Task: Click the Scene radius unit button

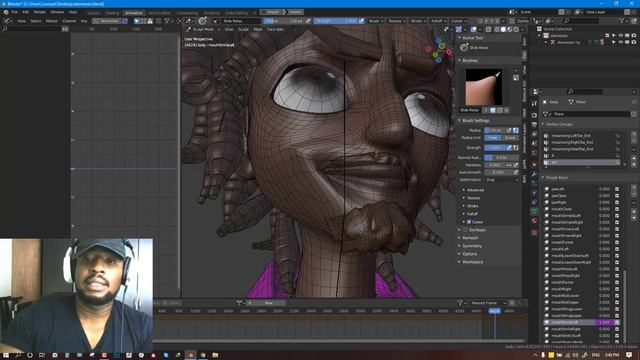Action: coord(510,138)
